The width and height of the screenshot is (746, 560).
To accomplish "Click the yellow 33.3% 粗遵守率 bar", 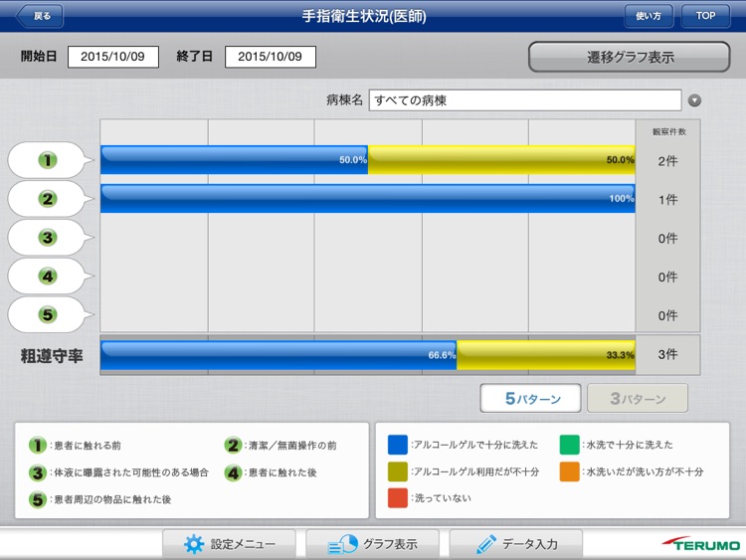I will [546, 355].
